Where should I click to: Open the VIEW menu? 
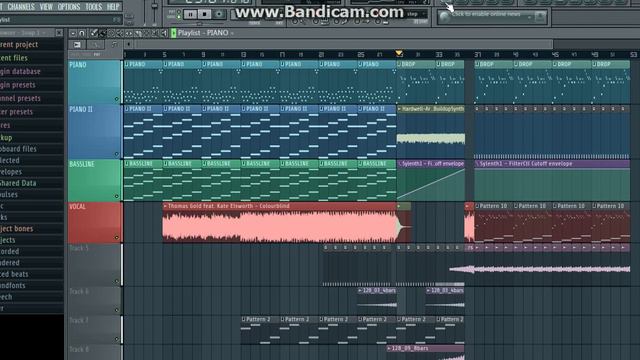click(46, 7)
